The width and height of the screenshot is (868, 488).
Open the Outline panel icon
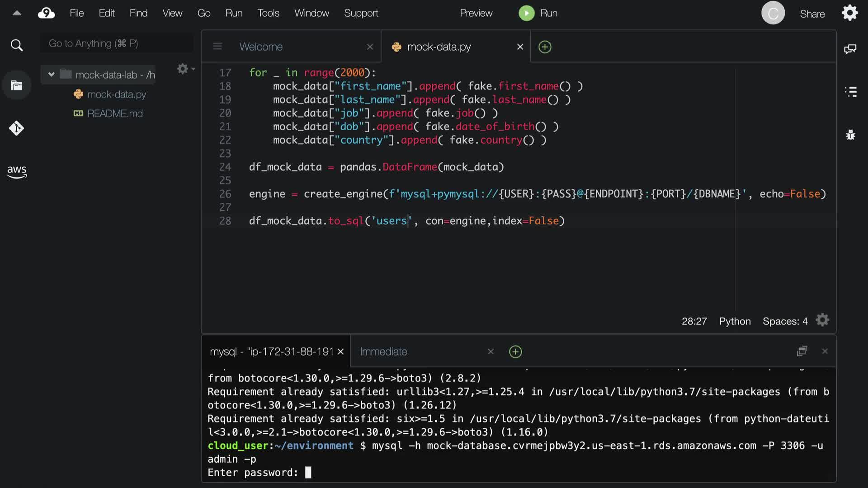point(850,92)
